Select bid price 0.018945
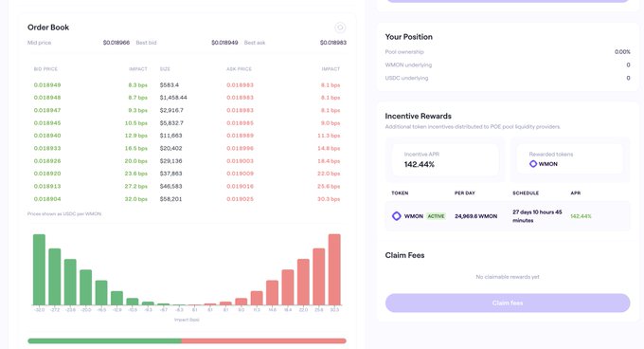The image size is (644, 349). 47,123
